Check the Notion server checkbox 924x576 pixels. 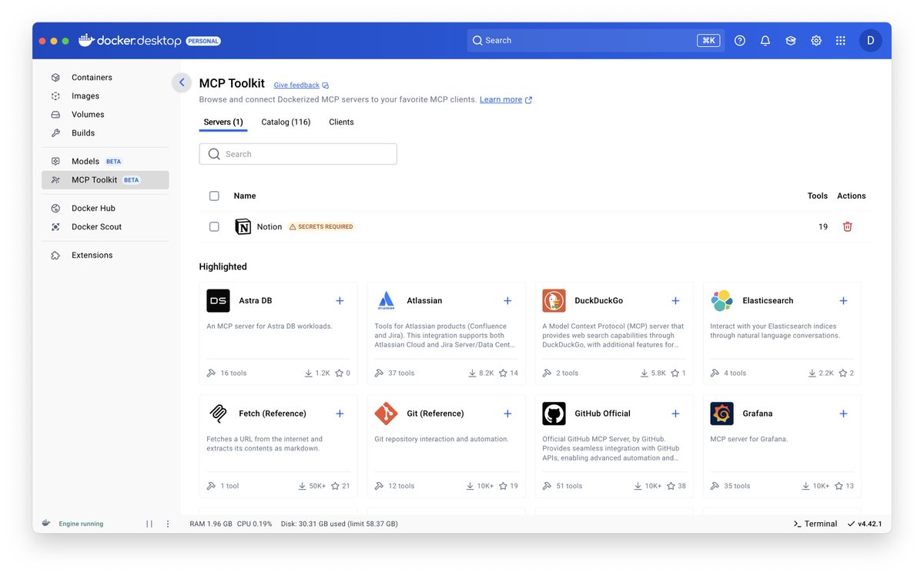click(x=214, y=226)
